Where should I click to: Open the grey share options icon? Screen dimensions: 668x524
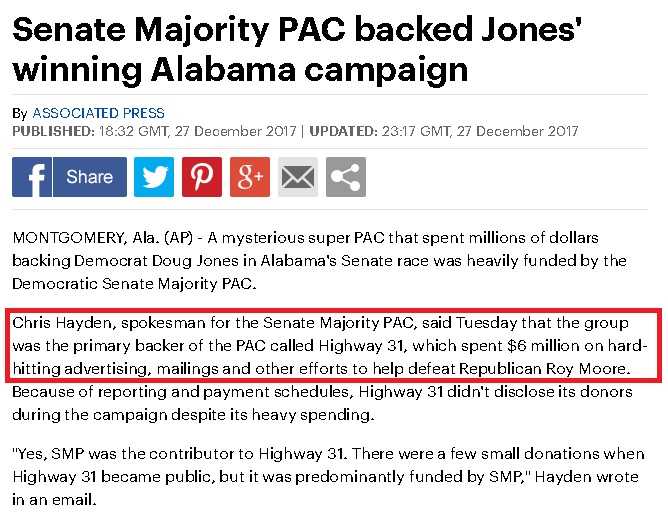[x=345, y=177]
